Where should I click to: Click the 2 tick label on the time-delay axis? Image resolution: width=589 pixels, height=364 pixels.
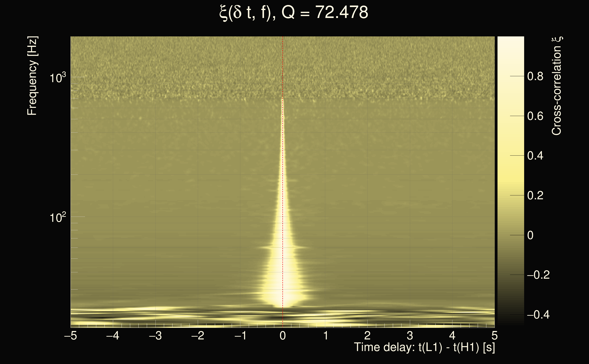[367, 336]
